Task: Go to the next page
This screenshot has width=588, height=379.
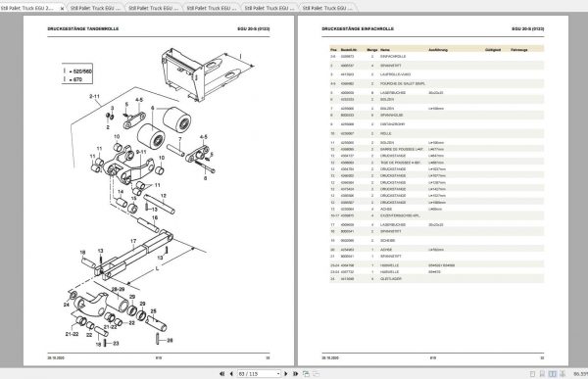Action: [x=286, y=374]
